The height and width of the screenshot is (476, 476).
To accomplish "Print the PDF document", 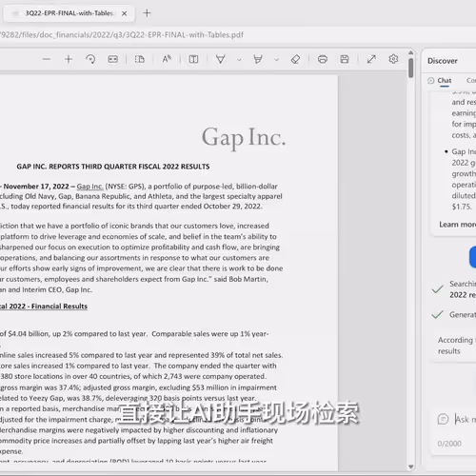I will tap(323, 59).
